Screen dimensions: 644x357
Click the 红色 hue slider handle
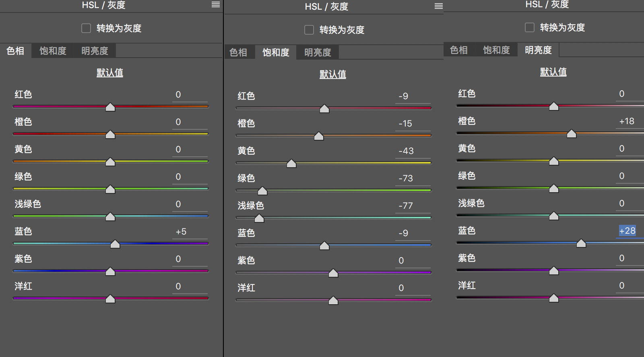[x=110, y=107]
